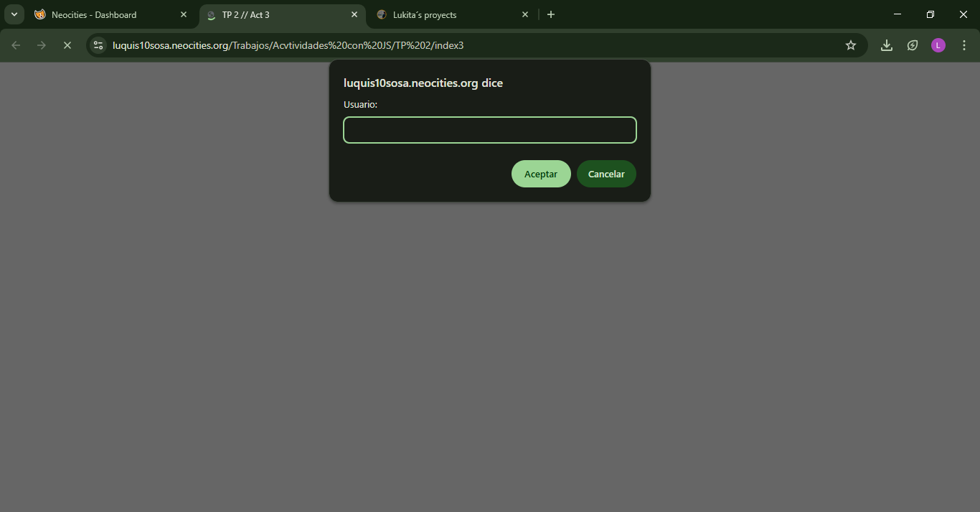Focus the Usuario text input field
980x512 pixels.
click(x=489, y=130)
